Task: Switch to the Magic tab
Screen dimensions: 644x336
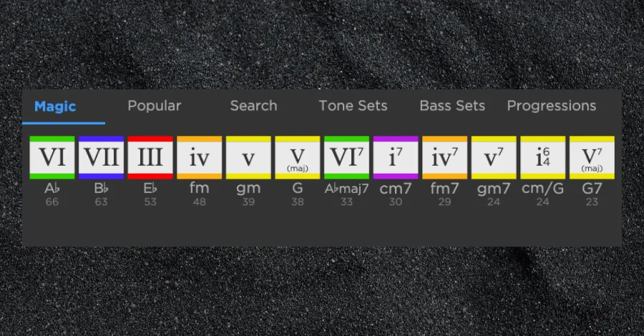Action: (x=55, y=107)
